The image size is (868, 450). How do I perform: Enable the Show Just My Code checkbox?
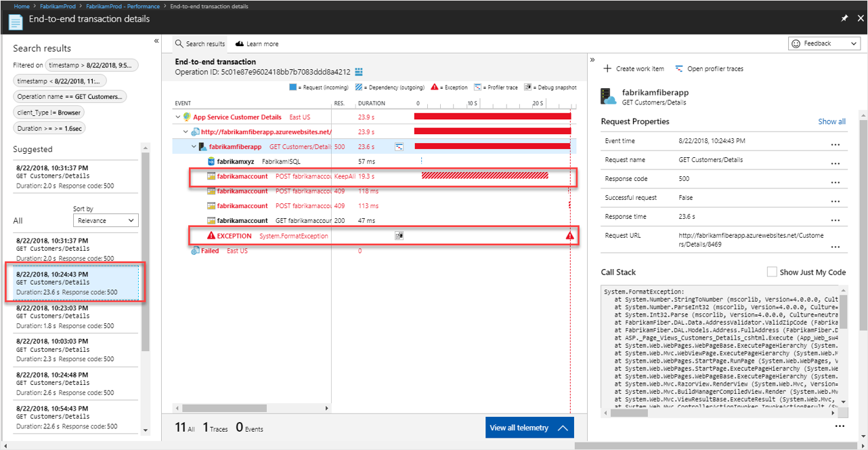[772, 272]
